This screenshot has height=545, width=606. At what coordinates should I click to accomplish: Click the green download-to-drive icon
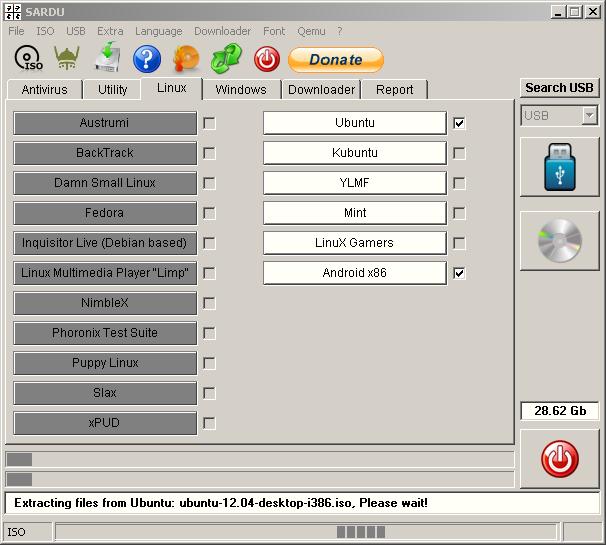[108, 57]
